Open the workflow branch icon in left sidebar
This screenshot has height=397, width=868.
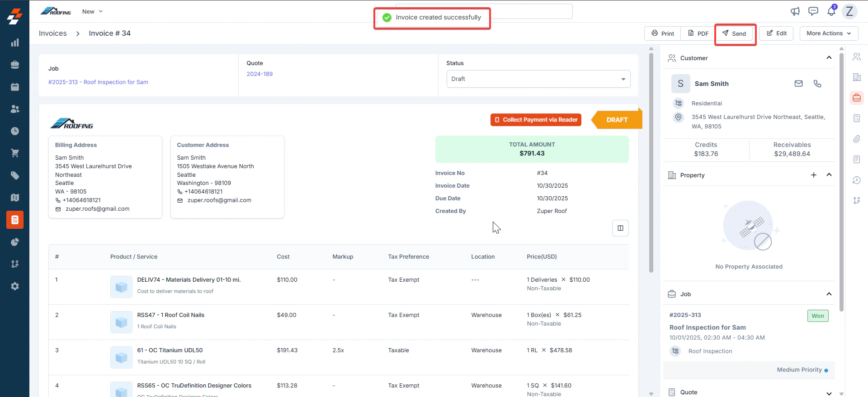point(15,264)
